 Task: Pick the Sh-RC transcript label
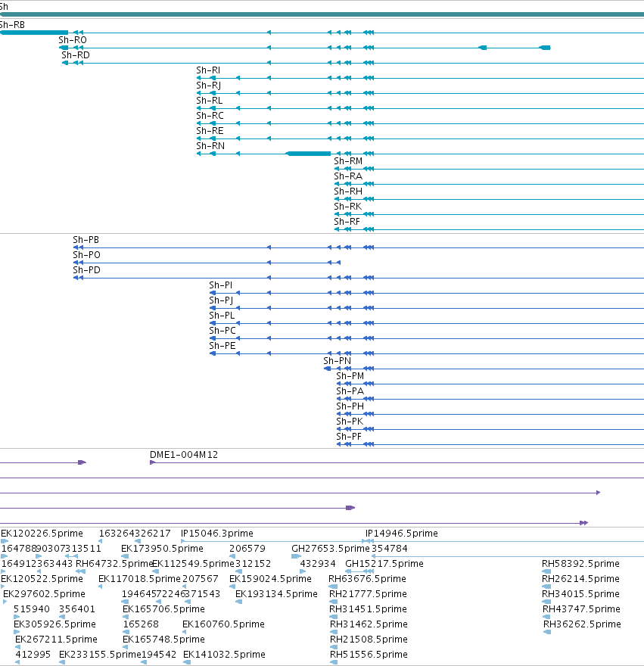(x=210, y=116)
